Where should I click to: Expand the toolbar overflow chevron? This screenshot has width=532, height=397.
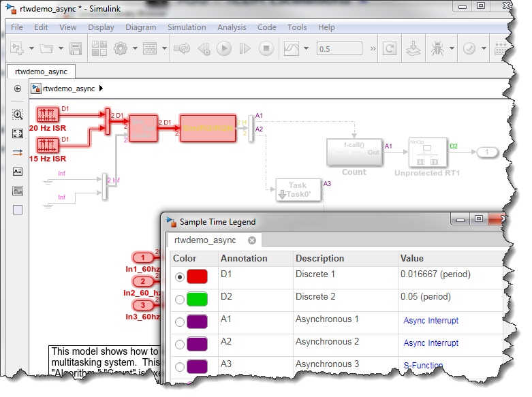(372, 49)
